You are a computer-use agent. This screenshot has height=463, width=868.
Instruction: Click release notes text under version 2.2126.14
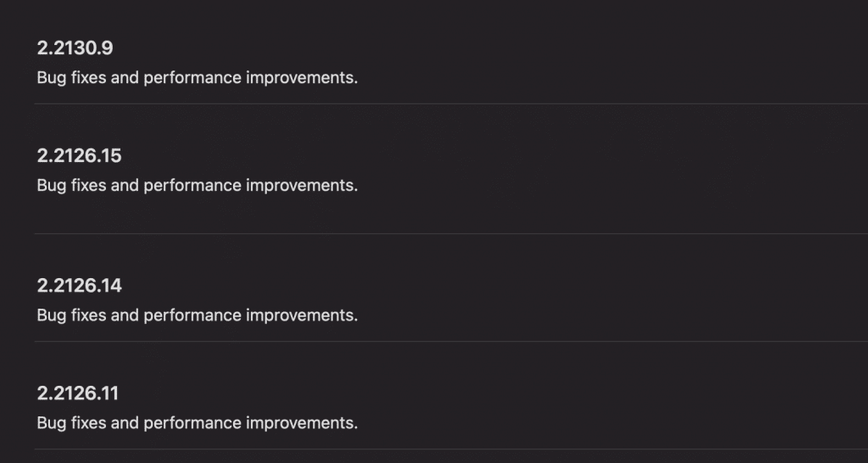pos(197,315)
